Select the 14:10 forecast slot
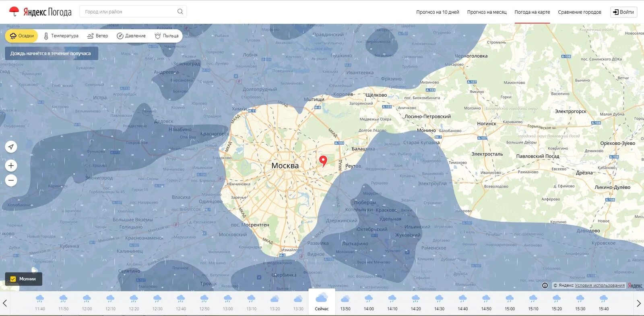The height and width of the screenshot is (316, 644). [x=392, y=303]
